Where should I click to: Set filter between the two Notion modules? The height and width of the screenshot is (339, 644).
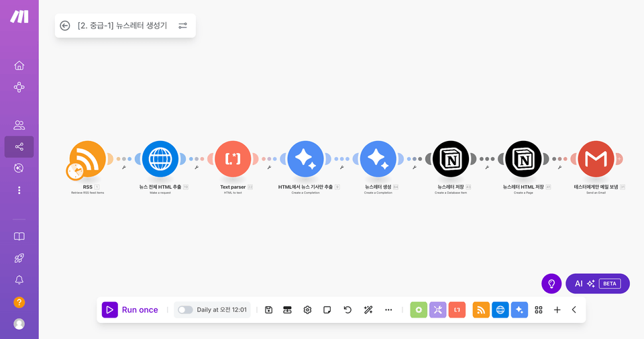(487, 167)
